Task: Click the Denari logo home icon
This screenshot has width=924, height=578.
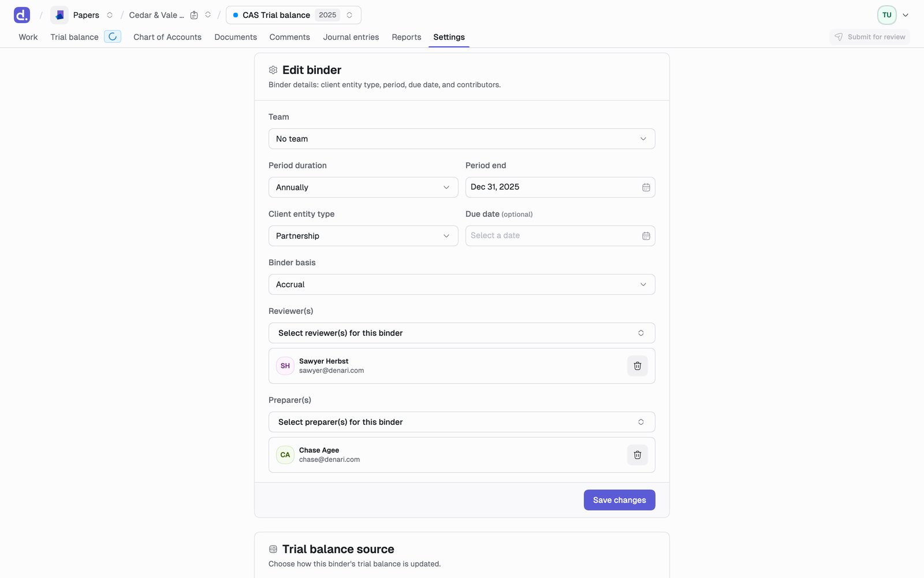Action: tap(22, 15)
